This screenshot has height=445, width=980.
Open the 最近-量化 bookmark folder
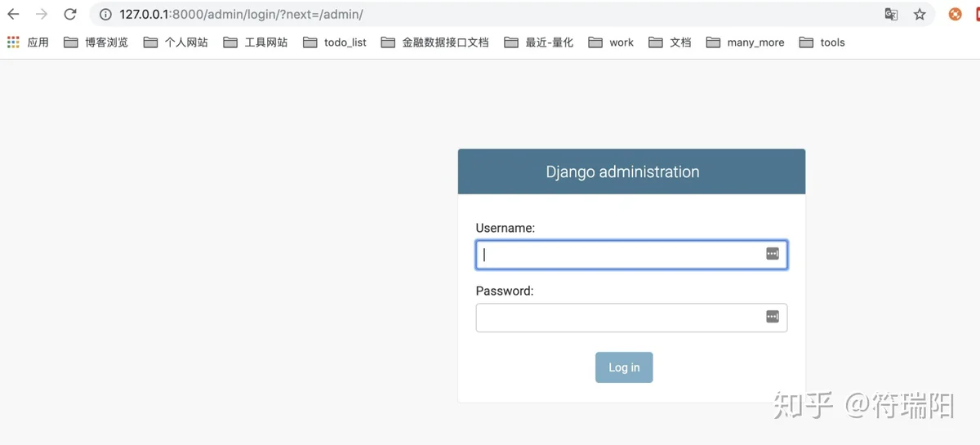(539, 42)
